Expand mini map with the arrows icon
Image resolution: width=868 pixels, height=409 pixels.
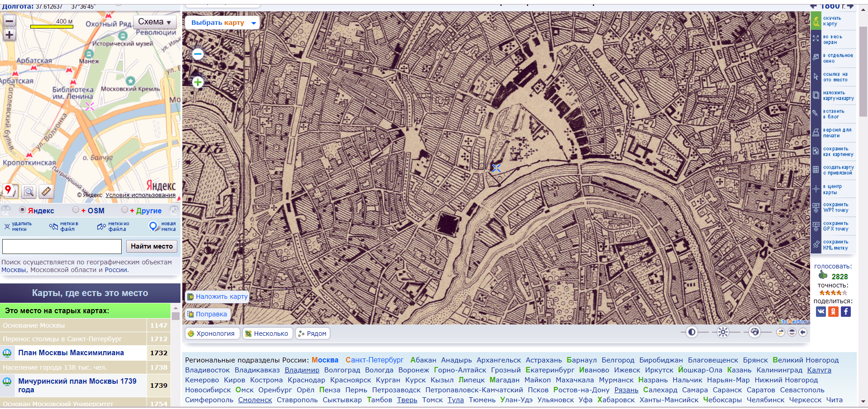tap(6, 210)
